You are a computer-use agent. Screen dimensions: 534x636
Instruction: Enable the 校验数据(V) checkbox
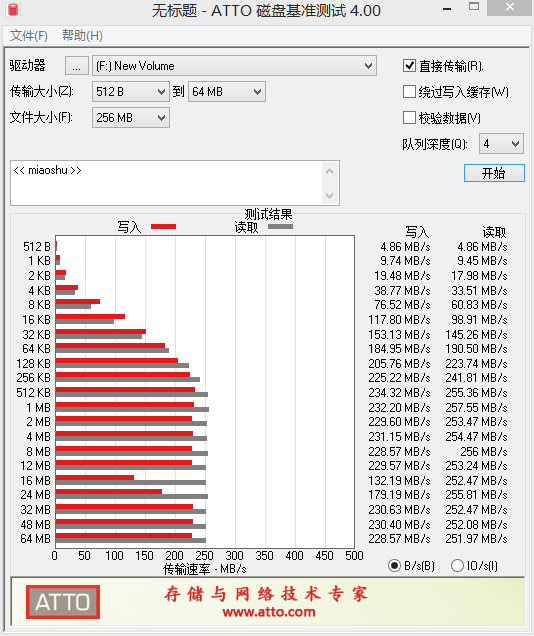(409, 118)
